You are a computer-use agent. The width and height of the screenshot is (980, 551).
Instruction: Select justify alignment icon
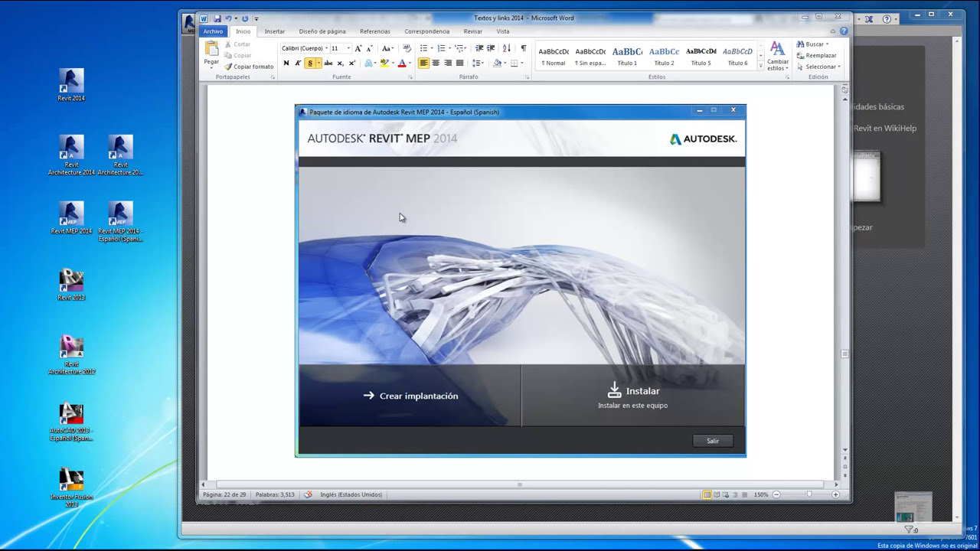tap(459, 64)
